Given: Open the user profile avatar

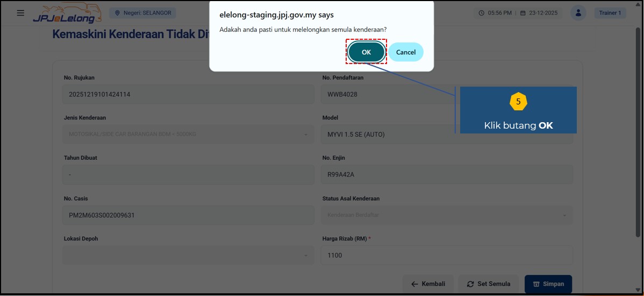Looking at the screenshot, I should pyautogui.click(x=578, y=13).
